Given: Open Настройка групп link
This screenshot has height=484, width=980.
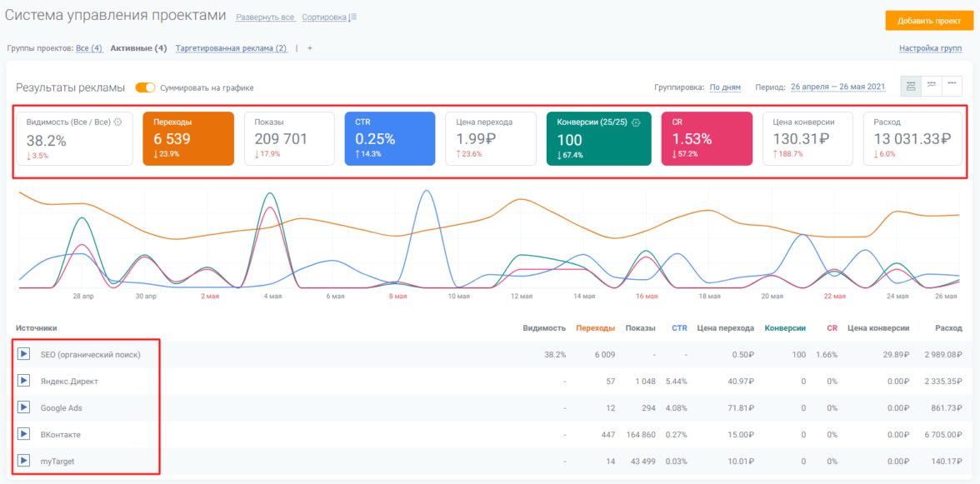Looking at the screenshot, I should 930,48.
